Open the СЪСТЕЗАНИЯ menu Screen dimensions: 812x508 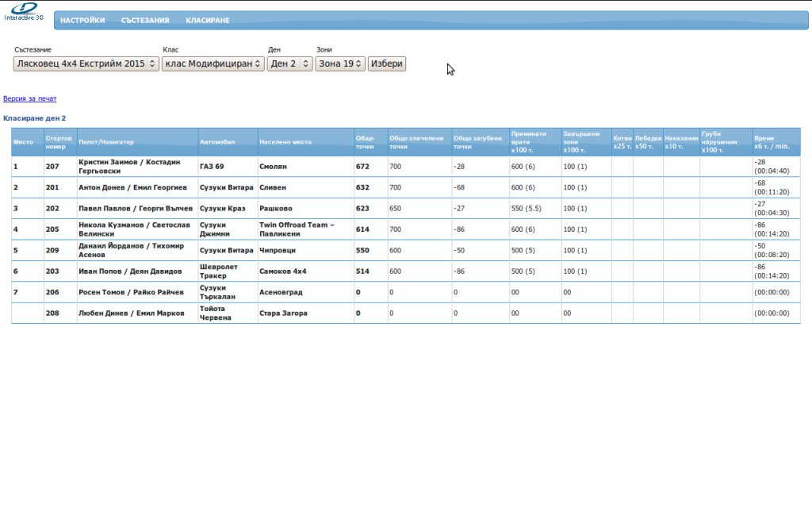click(x=145, y=21)
